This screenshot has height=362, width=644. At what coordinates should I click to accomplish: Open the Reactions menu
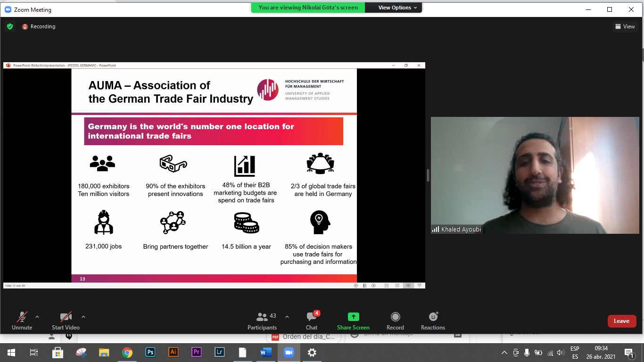pyautogui.click(x=433, y=321)
